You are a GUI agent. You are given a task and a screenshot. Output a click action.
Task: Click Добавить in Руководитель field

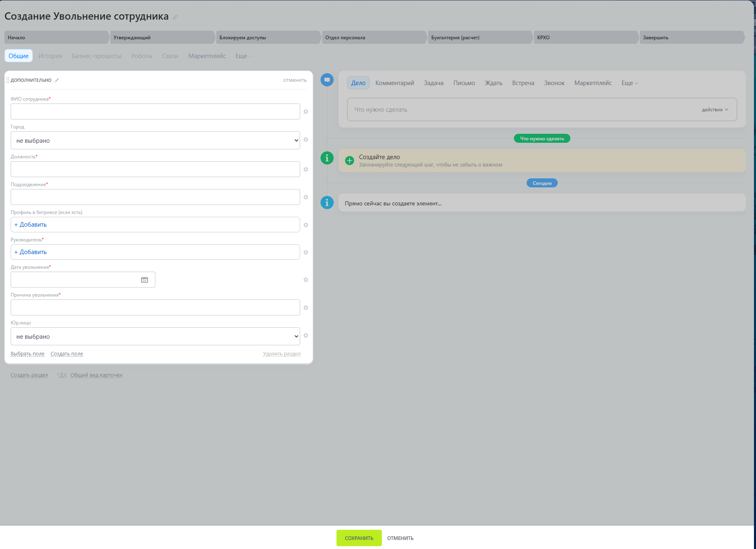point(31,252)
